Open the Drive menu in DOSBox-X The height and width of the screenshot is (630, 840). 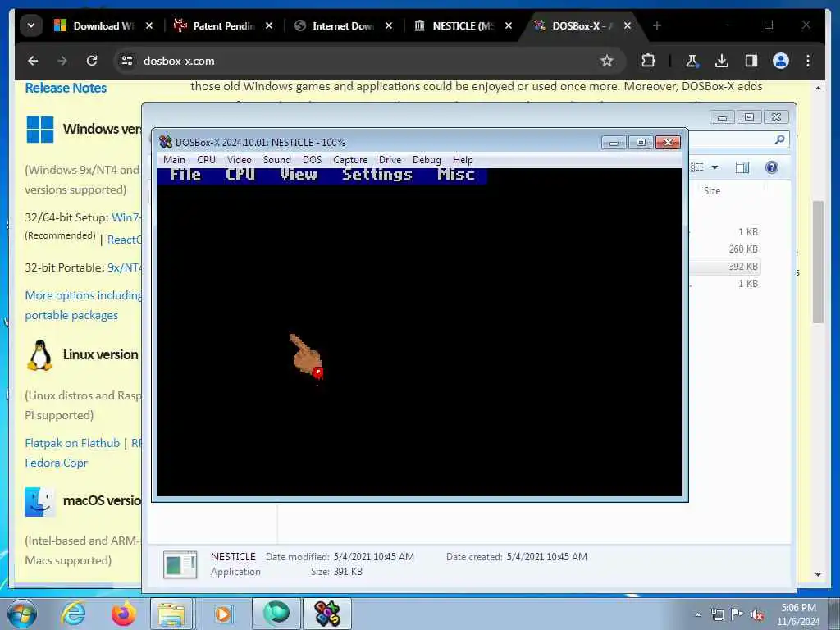[390, 160]
